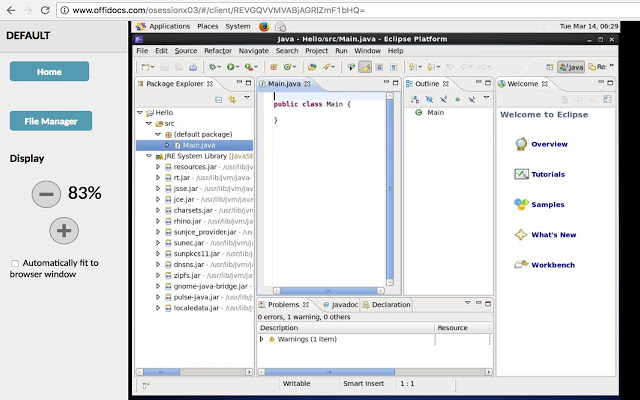
Task: Click the Search flashlight toolbar icon
Action: pyautogui.click(x=327, y=67)
